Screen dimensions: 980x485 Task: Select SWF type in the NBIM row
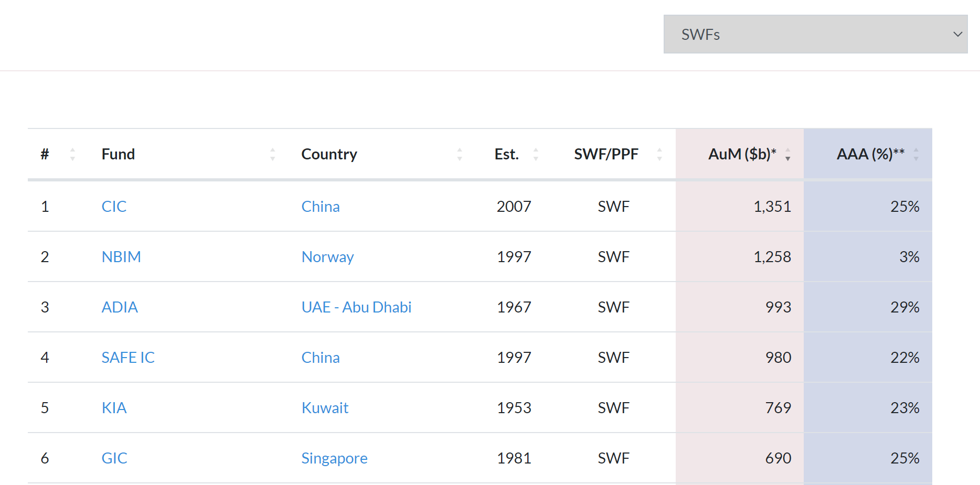click(613, 256)
